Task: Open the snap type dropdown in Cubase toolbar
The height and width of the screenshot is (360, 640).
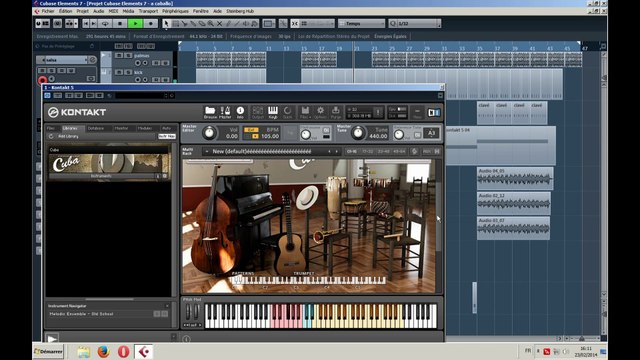Action: [318, 24]
